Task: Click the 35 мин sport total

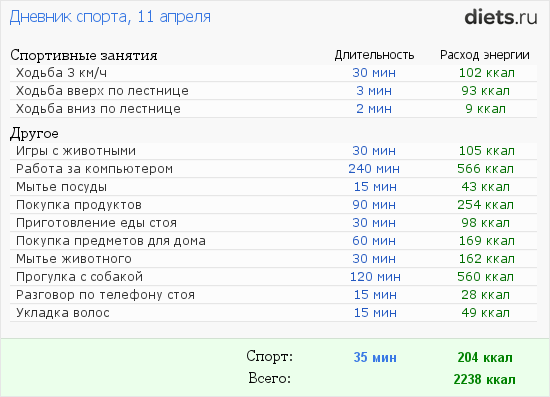Action: [375, 357]
